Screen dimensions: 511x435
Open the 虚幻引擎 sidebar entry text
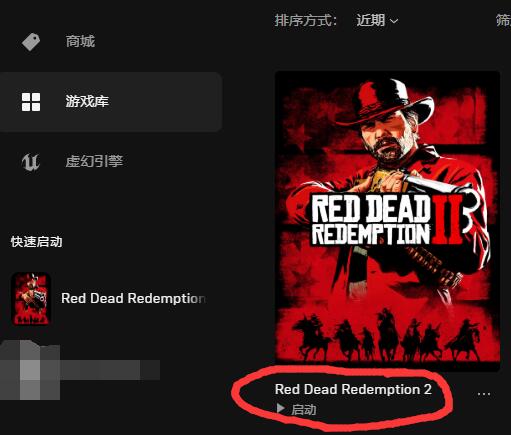(94, 161)
